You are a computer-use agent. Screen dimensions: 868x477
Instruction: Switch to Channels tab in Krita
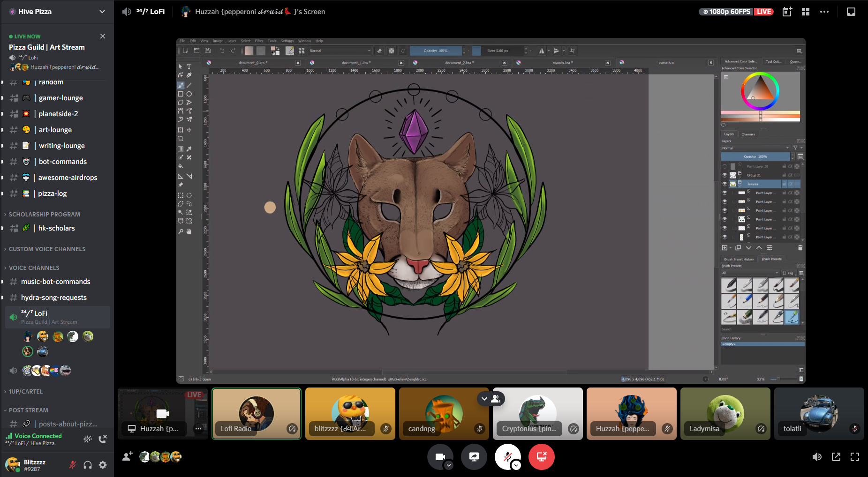pyautogui.click(x=748, y=134)
